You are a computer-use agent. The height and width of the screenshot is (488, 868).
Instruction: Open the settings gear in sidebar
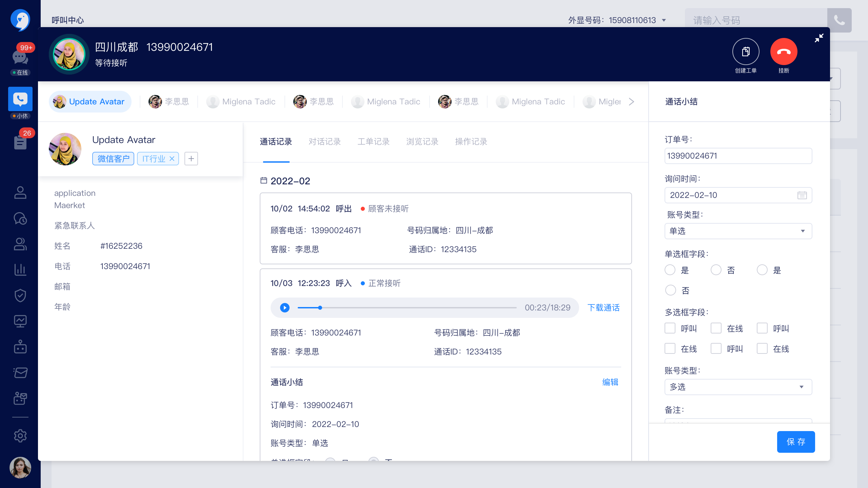coord(20,435)
